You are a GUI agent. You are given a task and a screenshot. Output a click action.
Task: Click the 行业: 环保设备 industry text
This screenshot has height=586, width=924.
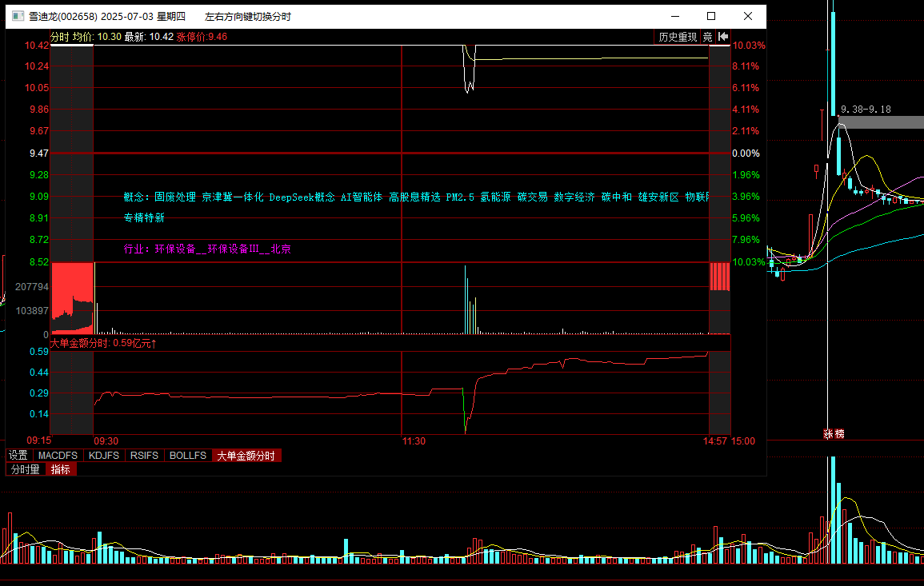[207, 249]
